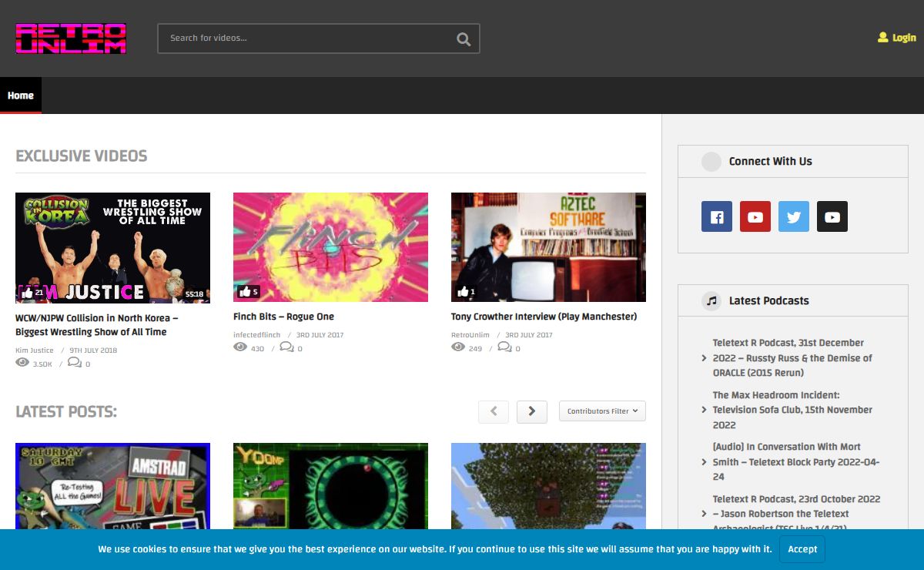This screenshot has width=924, height=570.
Task: Click the comments bubble icon under infectedflinch
Action: (x=286, y=347)
